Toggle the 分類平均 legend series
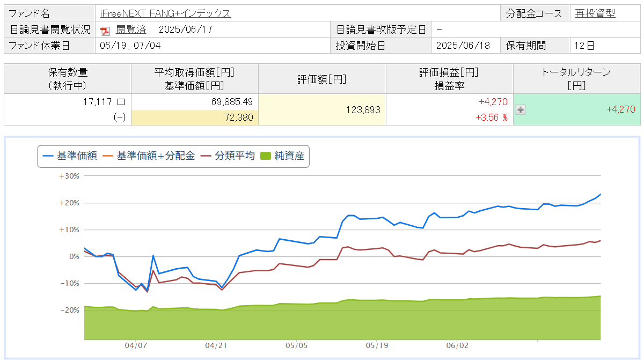The height and width of the screenshot is (362, 644). click(228, 156)
